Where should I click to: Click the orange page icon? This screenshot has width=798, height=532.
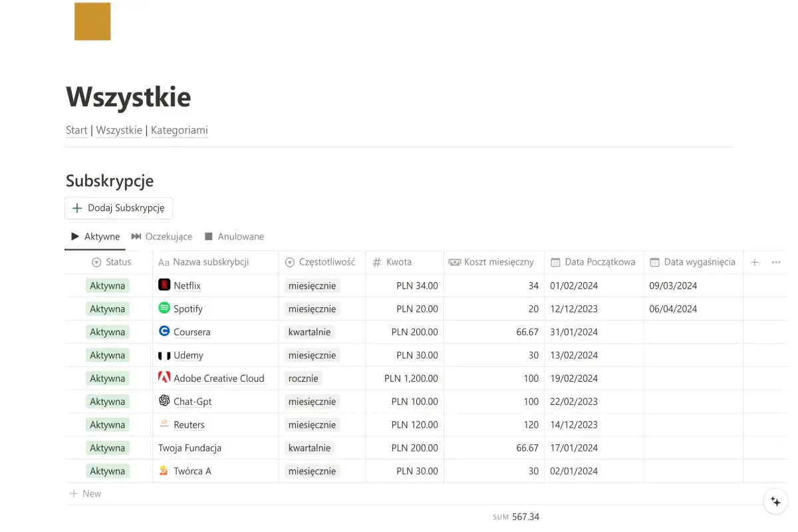[x=92, y=21]
